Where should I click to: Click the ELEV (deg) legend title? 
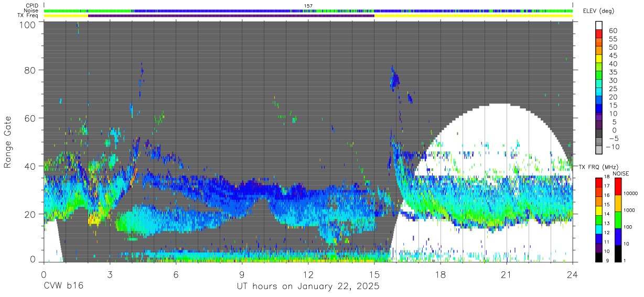click(x=598, y=11)
